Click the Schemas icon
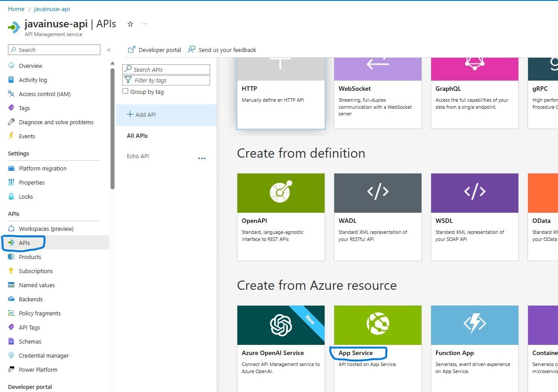558x392 pixels. tap(11, 341)
